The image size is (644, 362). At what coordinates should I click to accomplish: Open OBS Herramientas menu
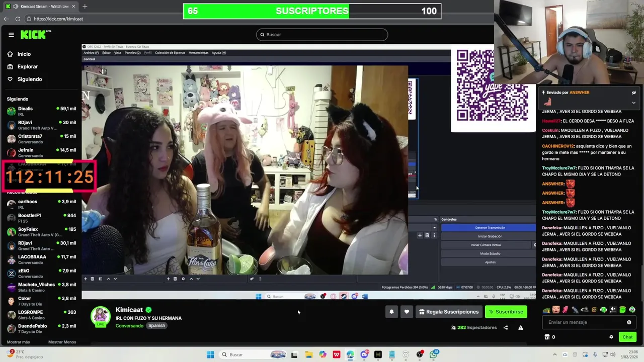[x=199, y=53]
